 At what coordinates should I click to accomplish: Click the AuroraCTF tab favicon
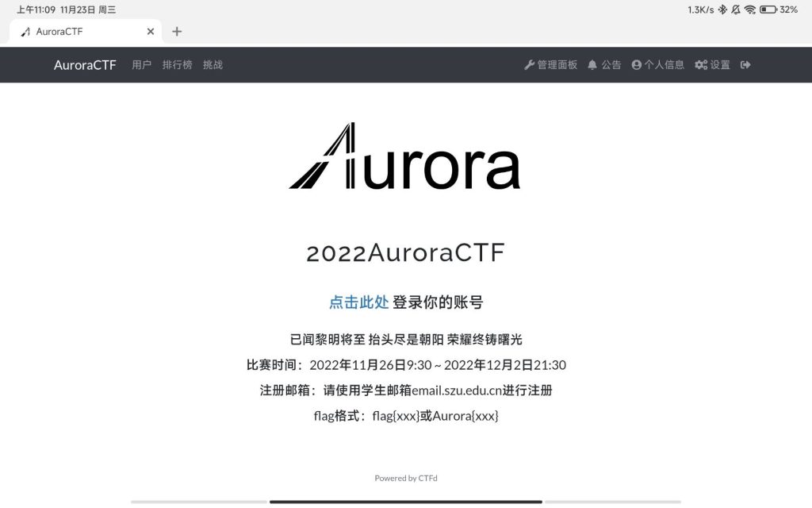pos(25,32)
